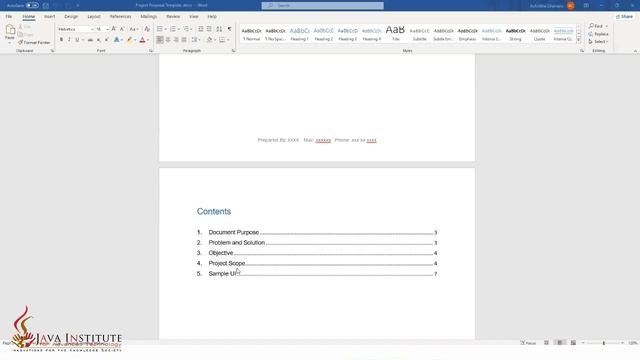Apply the Normal style
This screenshot has width=640, height=360.
tap(251, 34)
